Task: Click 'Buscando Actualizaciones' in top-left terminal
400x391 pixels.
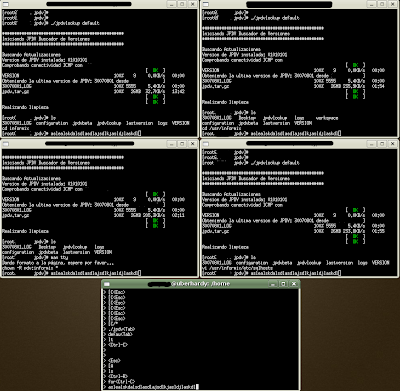Action: [x=31, y=54]
